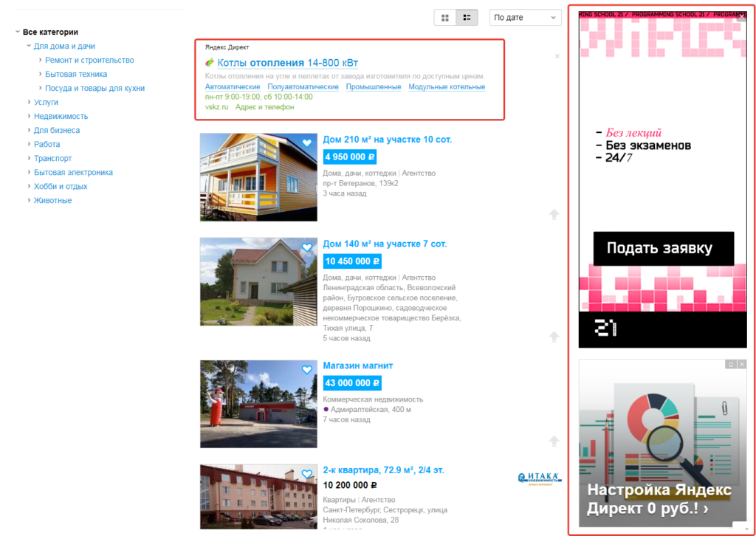
Task: Open the 'Для бизнеса' category
Action: [x=57, y=130]
